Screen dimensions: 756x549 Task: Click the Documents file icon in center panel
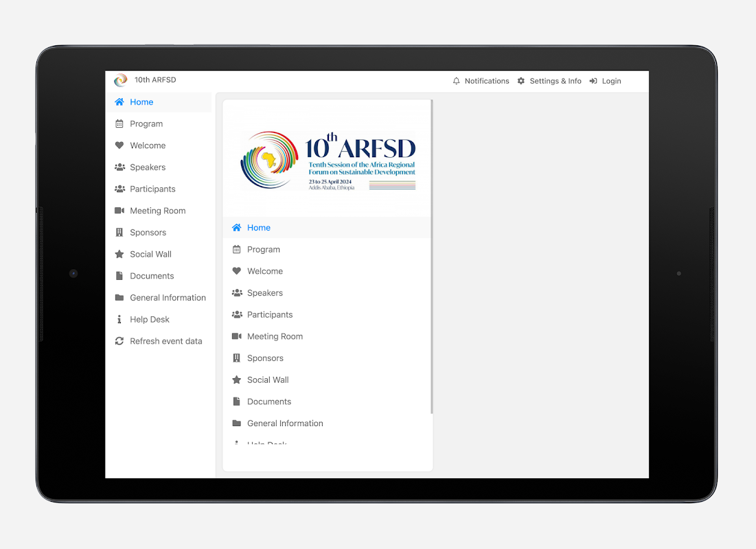(236, 401)
